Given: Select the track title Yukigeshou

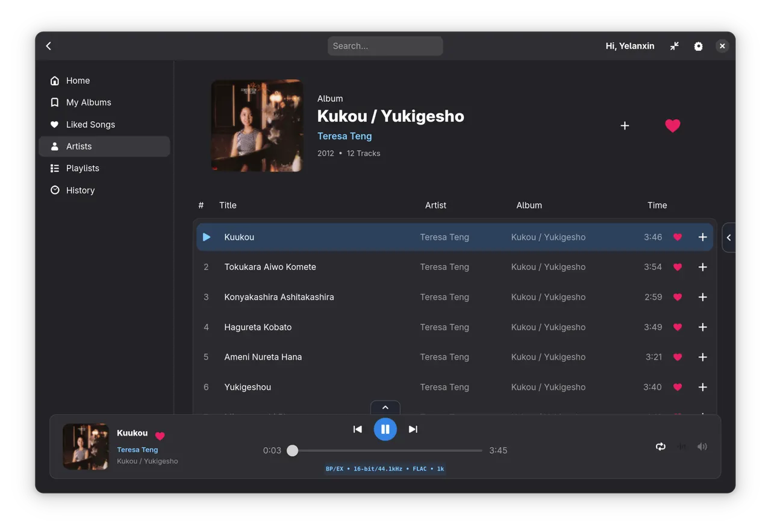Looking at the screenshot, I should 248,387.
